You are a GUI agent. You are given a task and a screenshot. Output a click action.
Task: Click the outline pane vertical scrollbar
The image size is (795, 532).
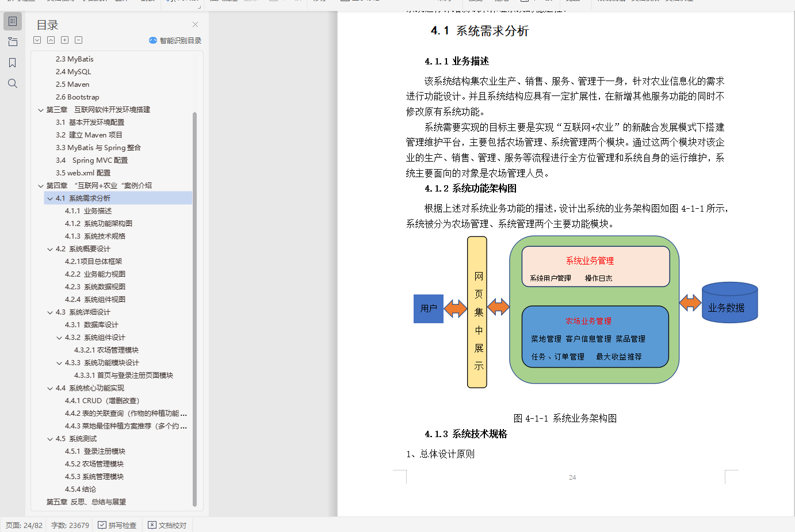pos(194,309)
